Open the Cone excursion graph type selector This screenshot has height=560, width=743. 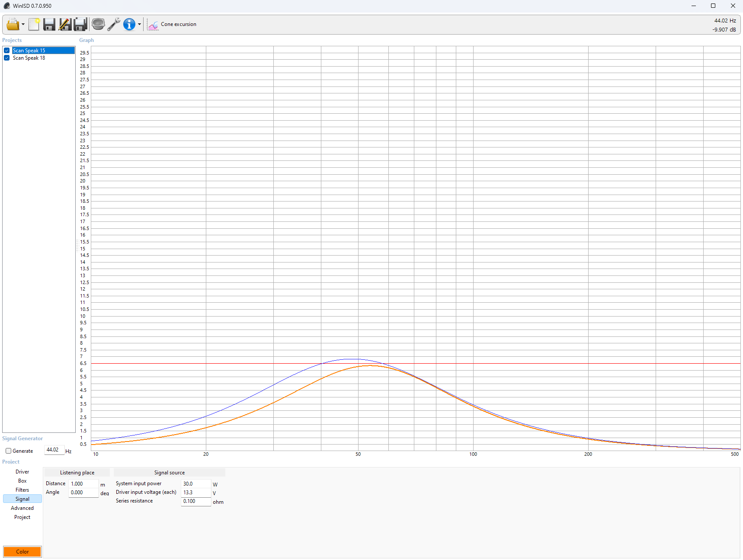(x=172, y=25)
